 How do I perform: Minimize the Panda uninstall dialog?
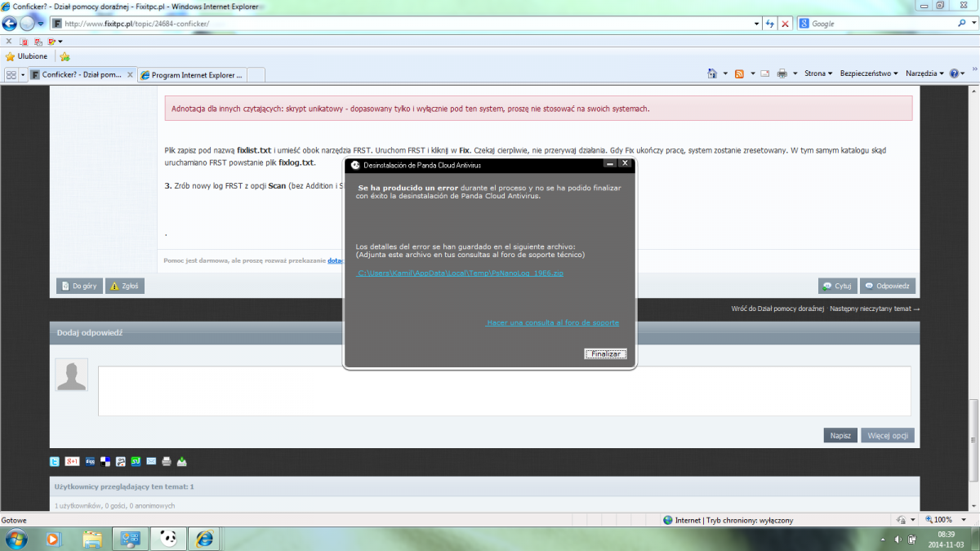click(x=609, y=164)
